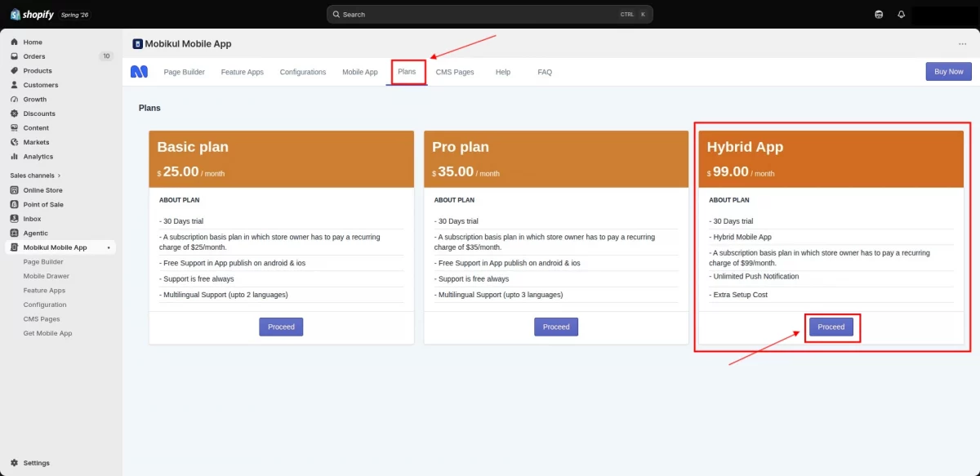Proceed with the Hybrid App plan

pos(831,327)
